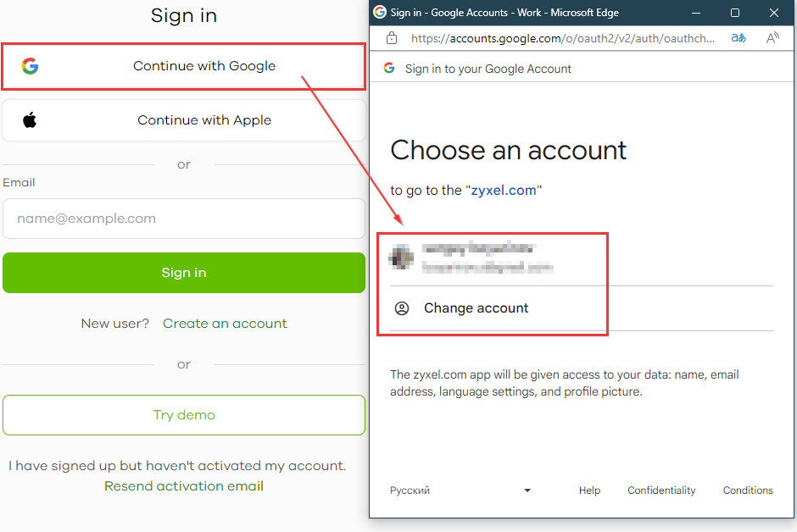Image resolution: width=797 pixels, height=532 pixels.
Task: Activate the Read aloud icon
Action: click(772, 38)
